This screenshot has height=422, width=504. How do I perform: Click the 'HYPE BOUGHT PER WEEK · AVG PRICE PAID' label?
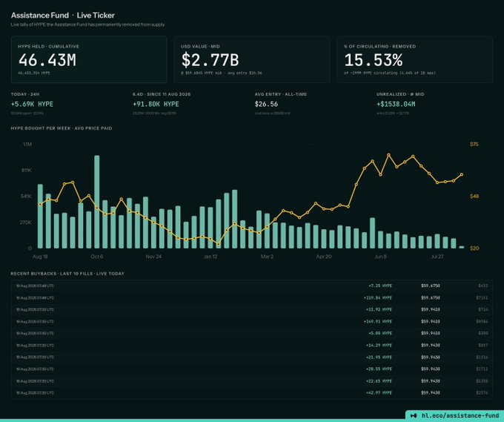pyautogui.click(x=62, y=128)
